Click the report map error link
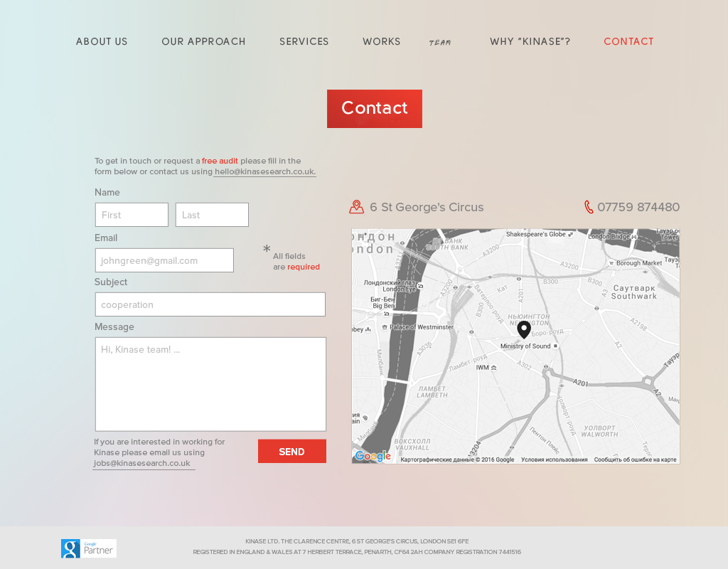 (x=635, y=459)
